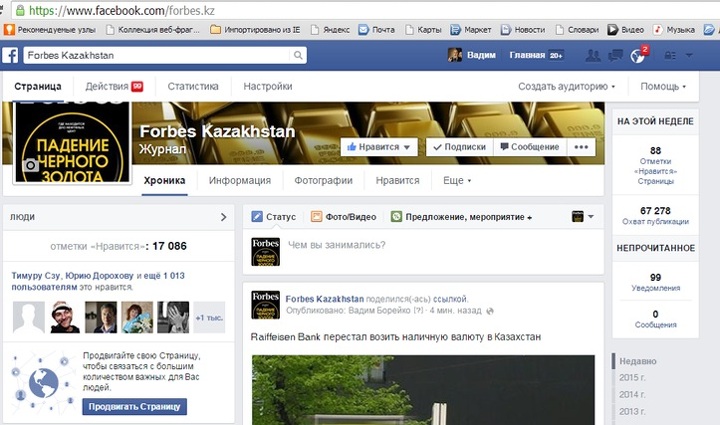Viewport: 720px width, 425px height.
Task: Open the notifications globe icon
Action: [637, 55]
